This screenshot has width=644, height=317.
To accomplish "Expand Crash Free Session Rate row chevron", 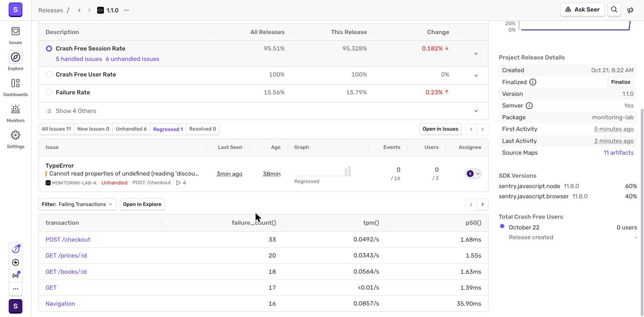I will (476, 54).
